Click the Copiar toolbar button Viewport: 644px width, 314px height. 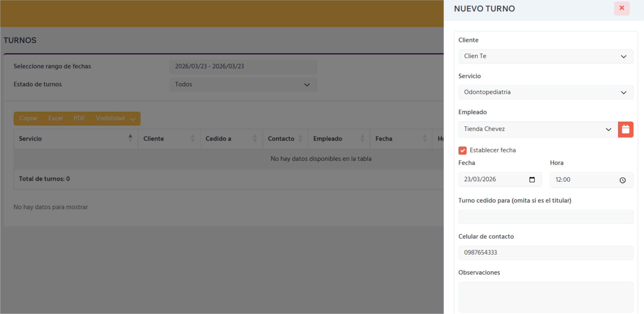(x=28, y=119)
